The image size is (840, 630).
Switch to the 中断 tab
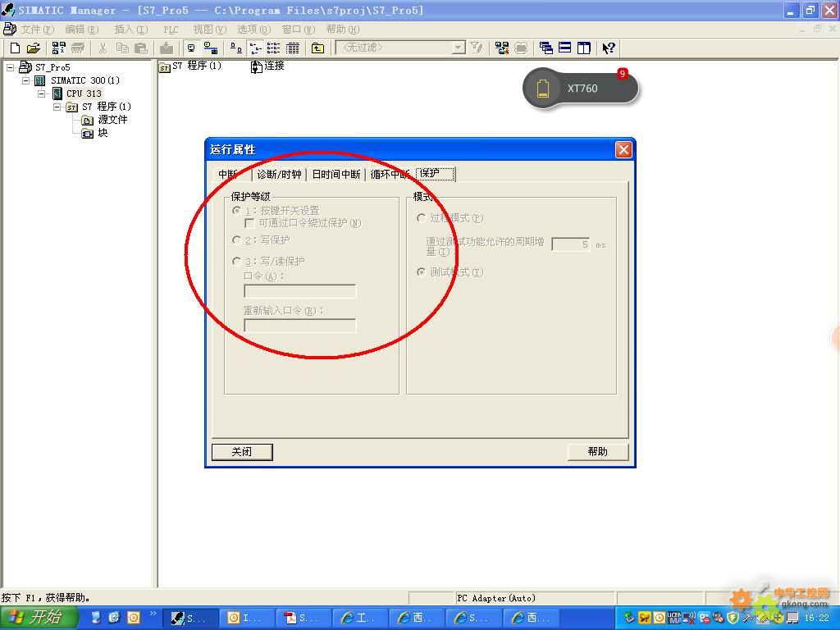point(230,174)
